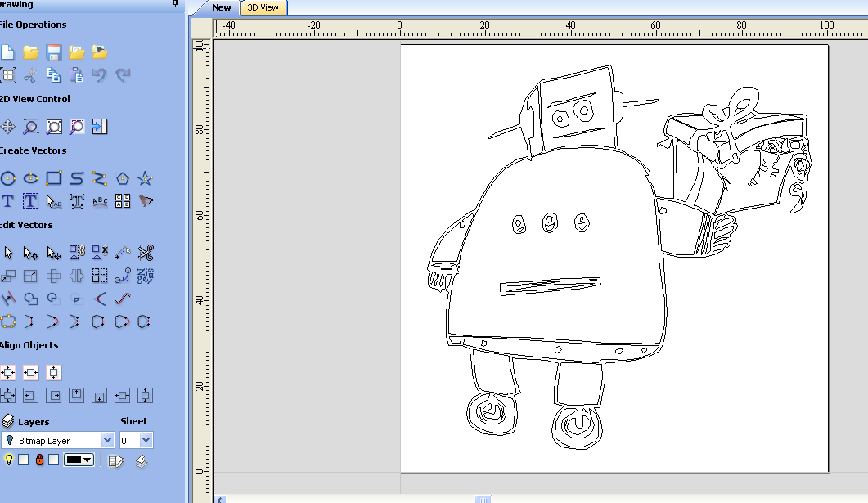Select the Draw Ellipse tool
Viewport: 868px width, 503px height.
coord(30,178)
